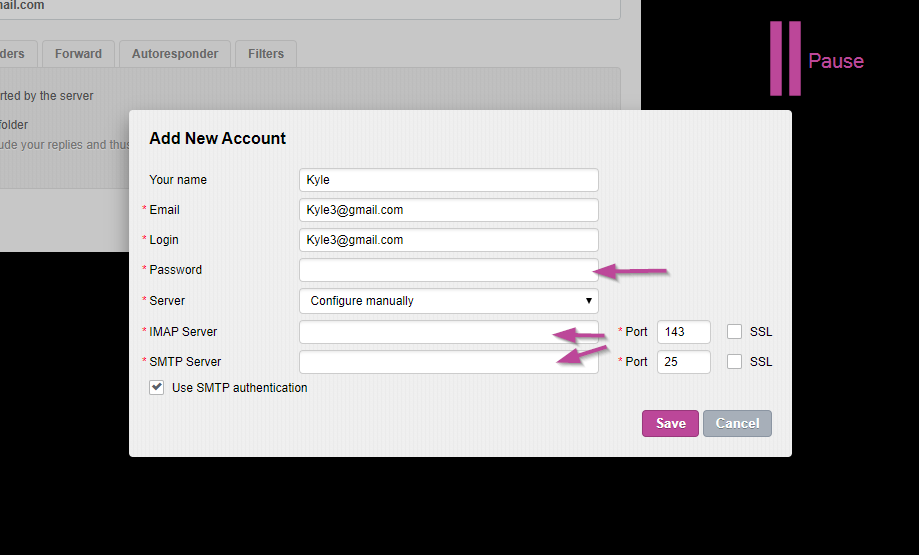Select the Filters tab
The height and width of the screenshot is (555, 919).
tap(266, 54)
